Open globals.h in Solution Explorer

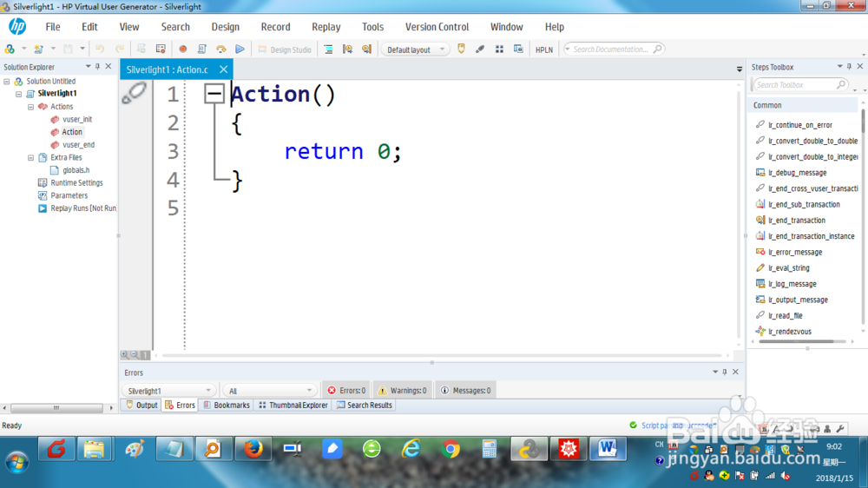click(76, 170)
